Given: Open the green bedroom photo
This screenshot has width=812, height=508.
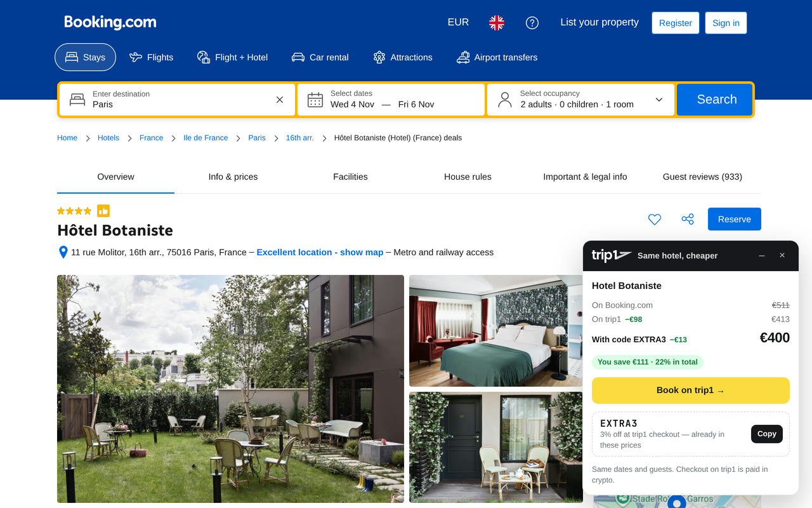Looking at the screenshot, I should (496, 331).
